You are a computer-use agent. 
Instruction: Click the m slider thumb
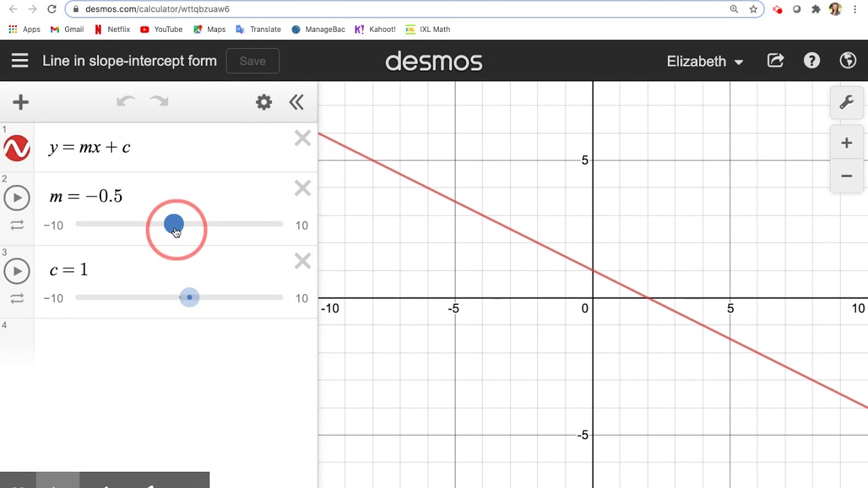click(174, 224)
